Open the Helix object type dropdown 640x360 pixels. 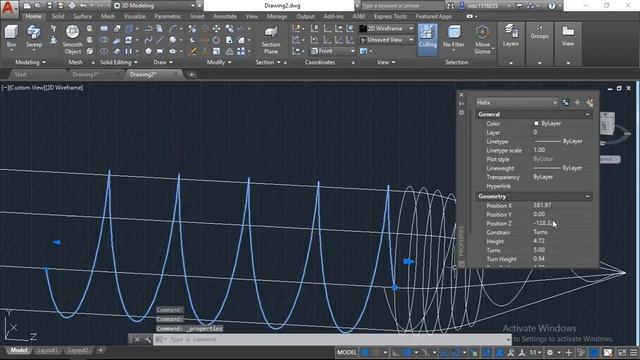click(517, 102)
